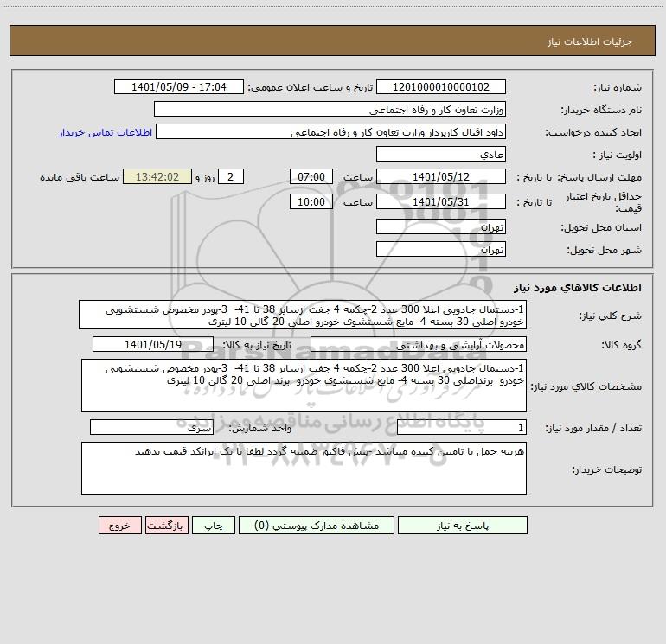Click the استان محل تحویل label
Image resolution: width=666 pixels, height=644 pixels.
[601, 228]
